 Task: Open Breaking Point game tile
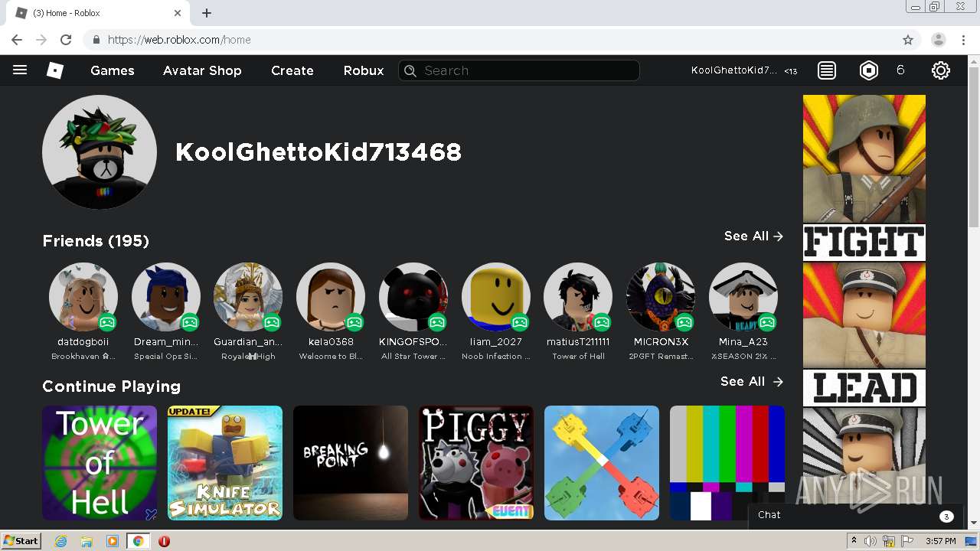tap(351, 463)
